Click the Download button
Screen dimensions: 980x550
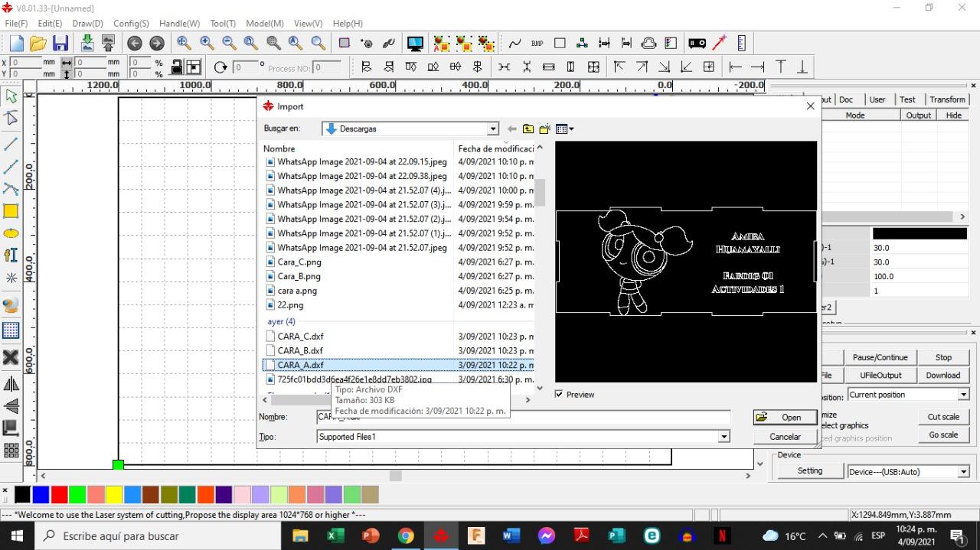[942, 375]
